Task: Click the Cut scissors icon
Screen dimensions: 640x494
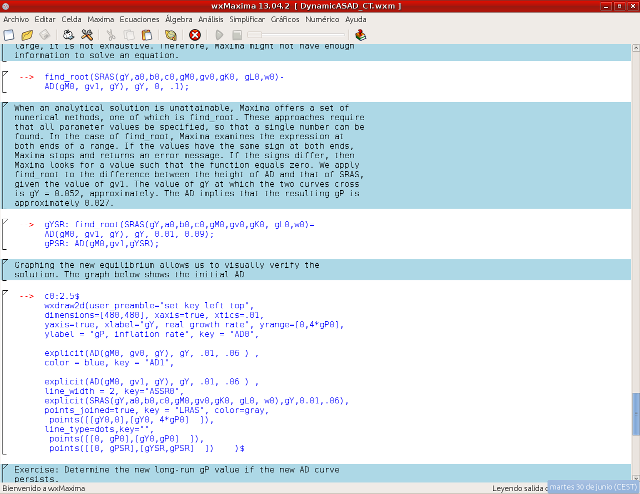Action: 111,35
